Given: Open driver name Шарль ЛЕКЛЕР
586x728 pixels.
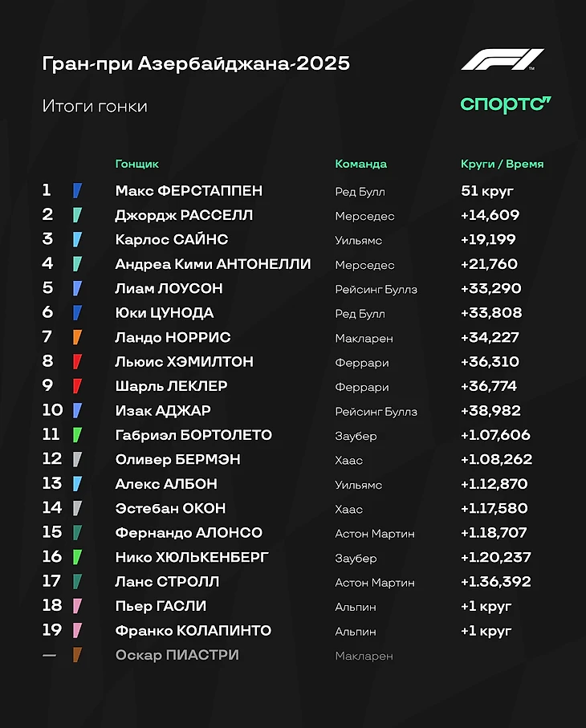Looking at the screenshot, I should click(x=171, y=386).
